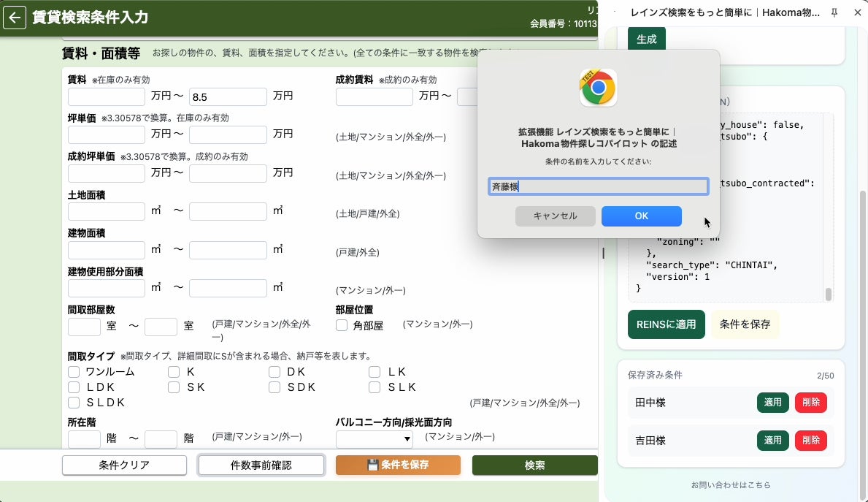Check the 角部屋 checkbox
Image resolution: width=868 pixels, height=502 pixels.
342,325
